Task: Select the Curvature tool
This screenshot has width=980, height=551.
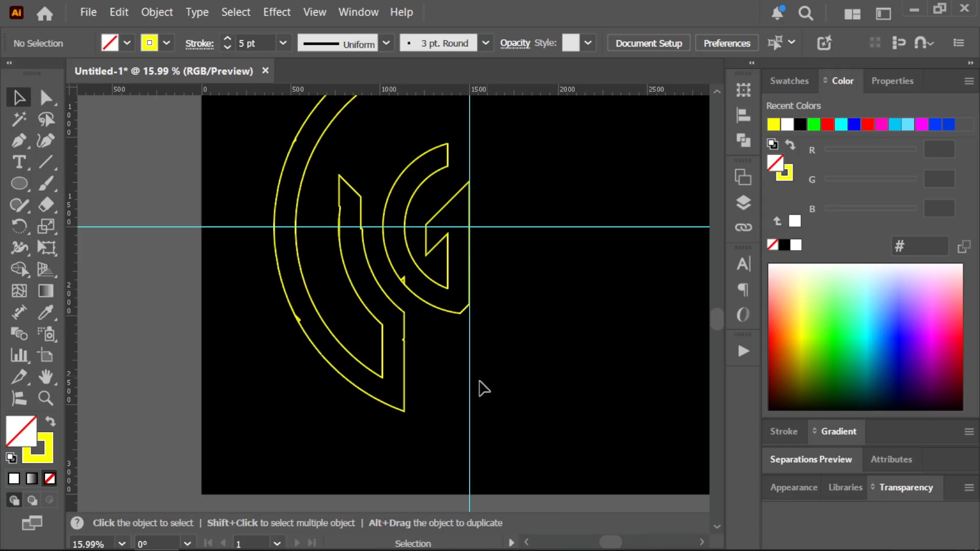Action: (46, 140)
